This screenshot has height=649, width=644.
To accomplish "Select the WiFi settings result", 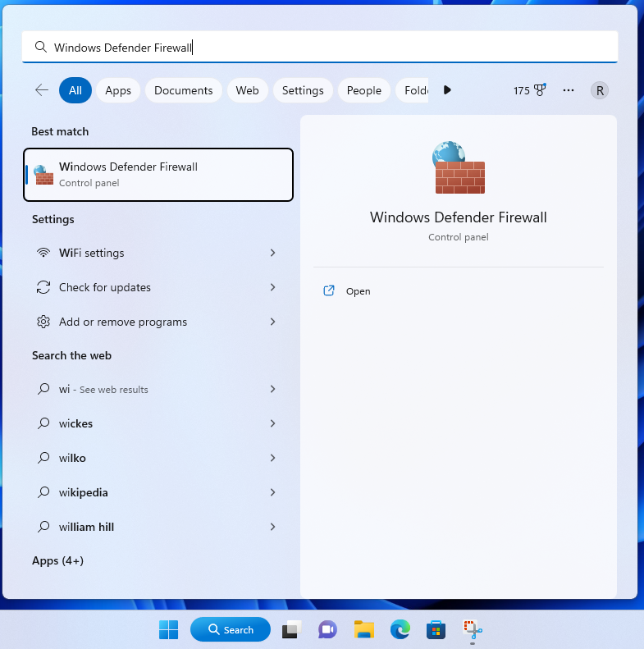I will [x=158, y=253].
